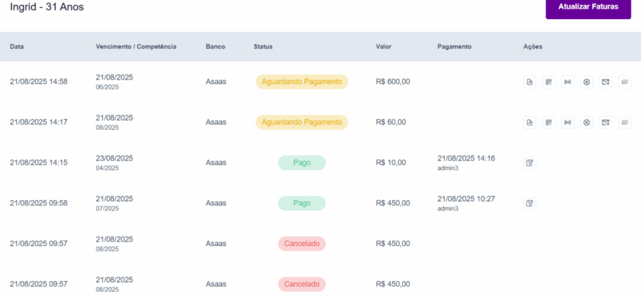The image size is (644, 296).
Task: Click Aguardando Pagamento badge on R$ 600,00 row
Action: click(x=301, y=82)
